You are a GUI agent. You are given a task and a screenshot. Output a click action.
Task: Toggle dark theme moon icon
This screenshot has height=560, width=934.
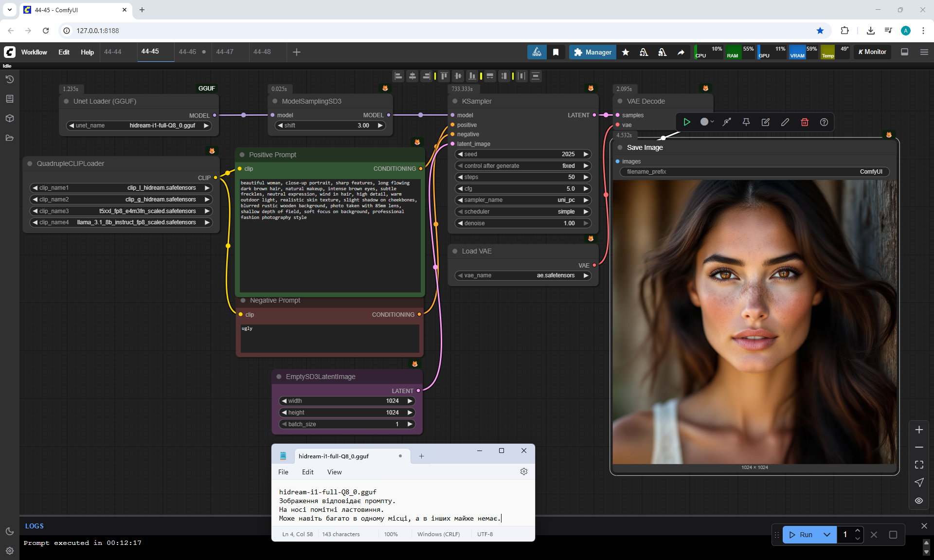(9, 531)
